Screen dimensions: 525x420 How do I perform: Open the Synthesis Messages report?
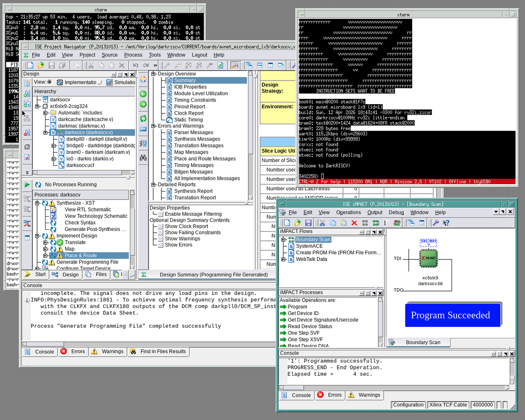[x=197, y=139]
